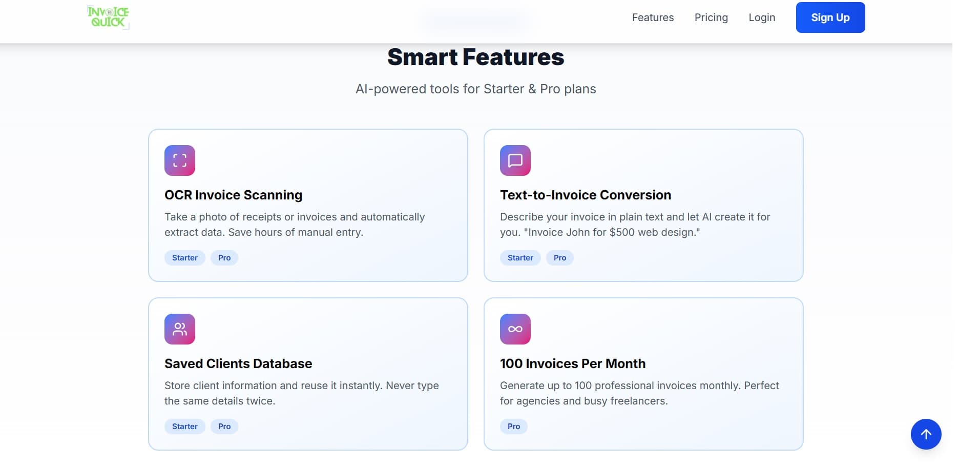Click Starter tag on Text-to-Invoice Conversion card
Viewport: 980px width, 466px height.
pyautogui.click(x=520, y=258)
